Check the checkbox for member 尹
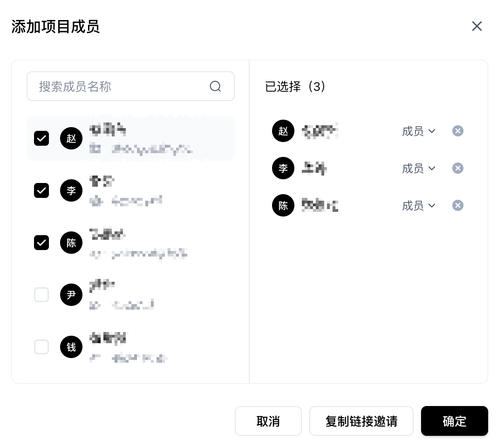 tap(41, 295)
